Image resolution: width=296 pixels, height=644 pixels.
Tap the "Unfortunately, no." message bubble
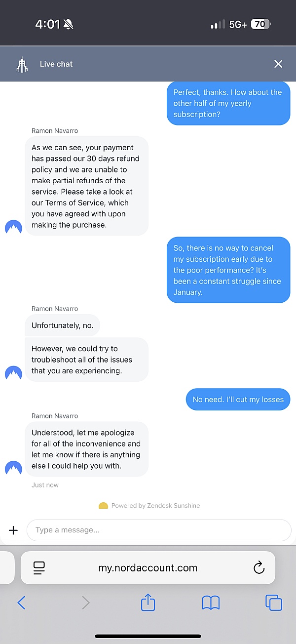pos(63,325)
